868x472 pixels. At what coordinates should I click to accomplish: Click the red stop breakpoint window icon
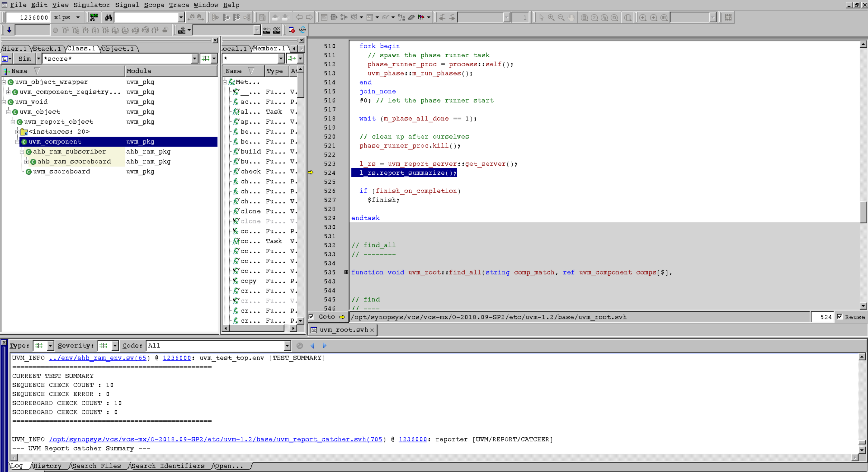(292, 30)
